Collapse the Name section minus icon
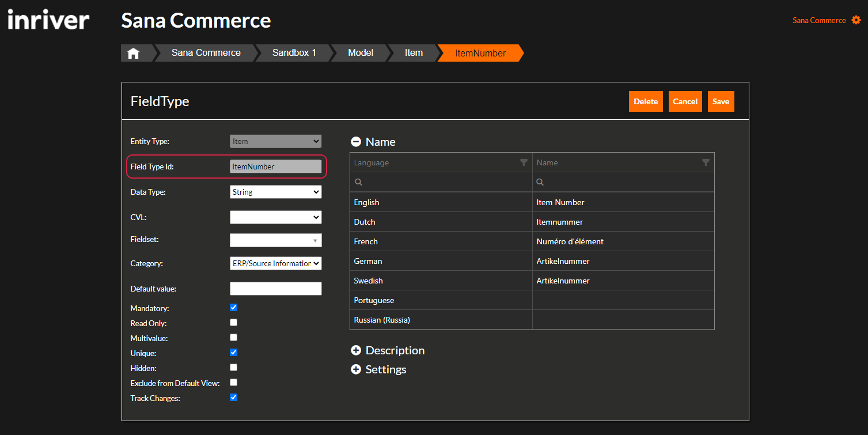The width and height of the screenshot is (868, 435). (356, 142)
